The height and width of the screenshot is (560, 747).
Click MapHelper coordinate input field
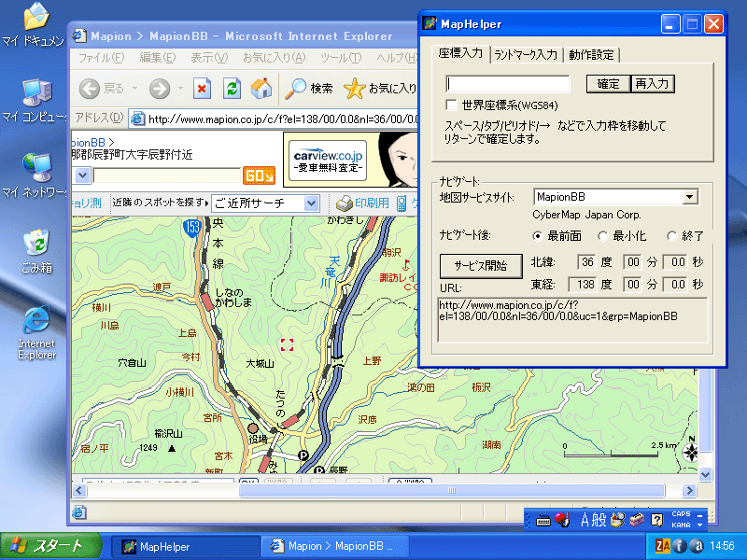508,84
